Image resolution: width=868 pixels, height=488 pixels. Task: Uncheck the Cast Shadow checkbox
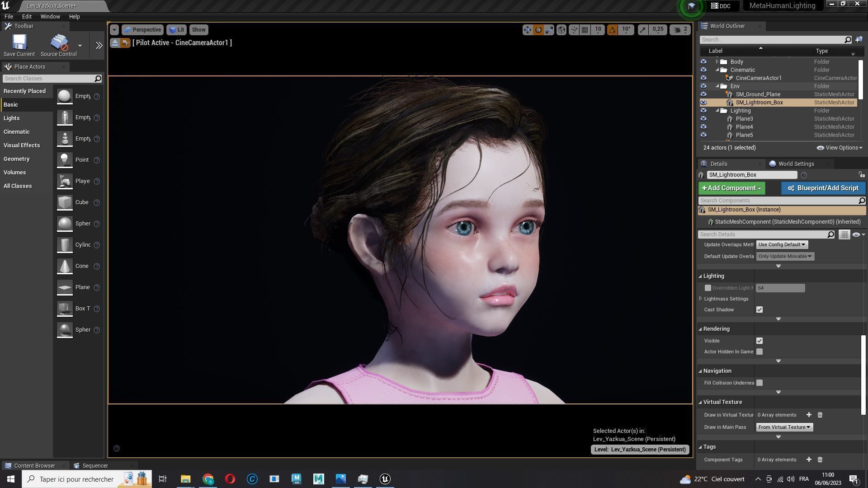coord(759,310)
